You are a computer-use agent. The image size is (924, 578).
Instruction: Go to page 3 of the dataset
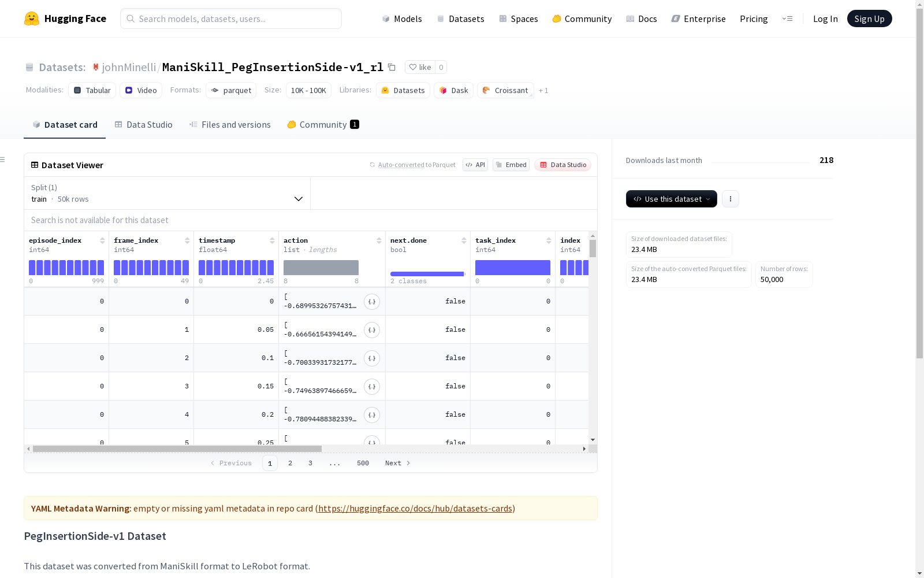[x=310, y=463]
